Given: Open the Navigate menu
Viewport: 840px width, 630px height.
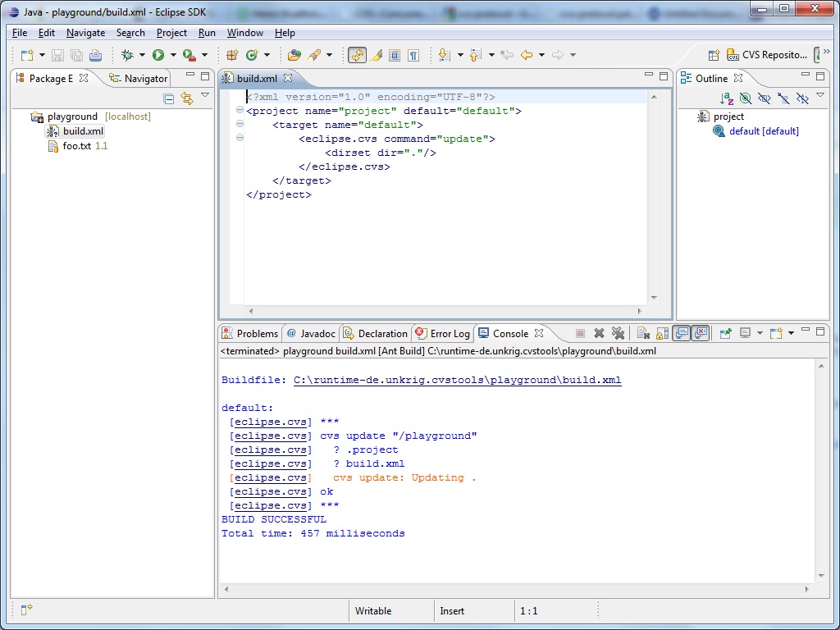Looking at the screenshot, I should pyautogui.click(x=85, y=33).
